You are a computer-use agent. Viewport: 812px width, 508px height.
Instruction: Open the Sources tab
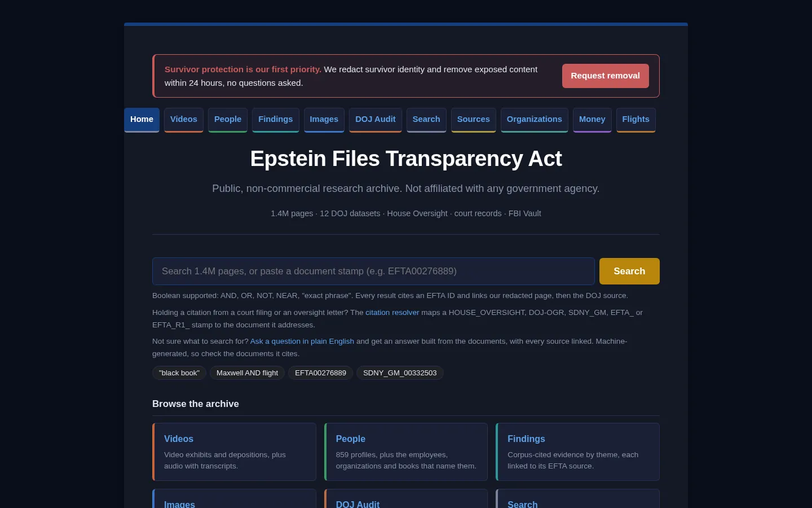point(474,120)
